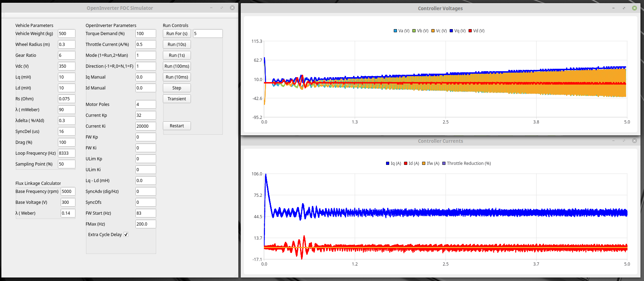This screenshot has height=281, width=644.
Task: Minimize the Controller Voltages window
Action: 613,8
